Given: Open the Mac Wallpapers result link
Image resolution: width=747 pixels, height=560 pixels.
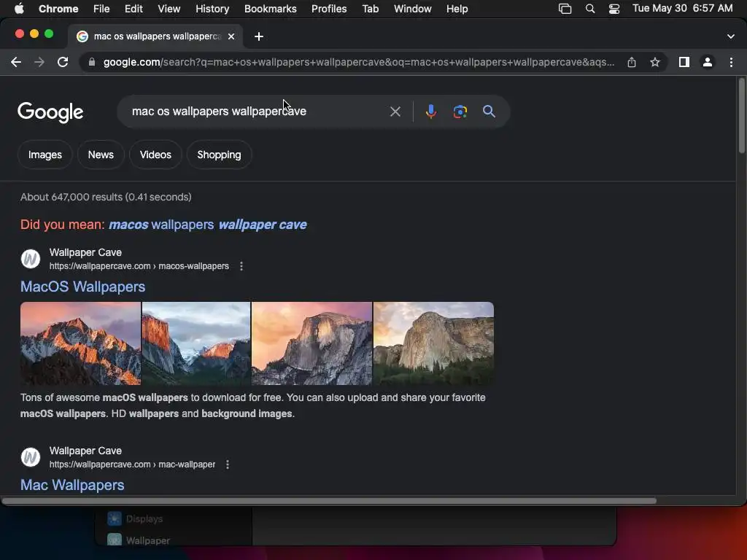Looking at the screenshot, I should (72, 485).
